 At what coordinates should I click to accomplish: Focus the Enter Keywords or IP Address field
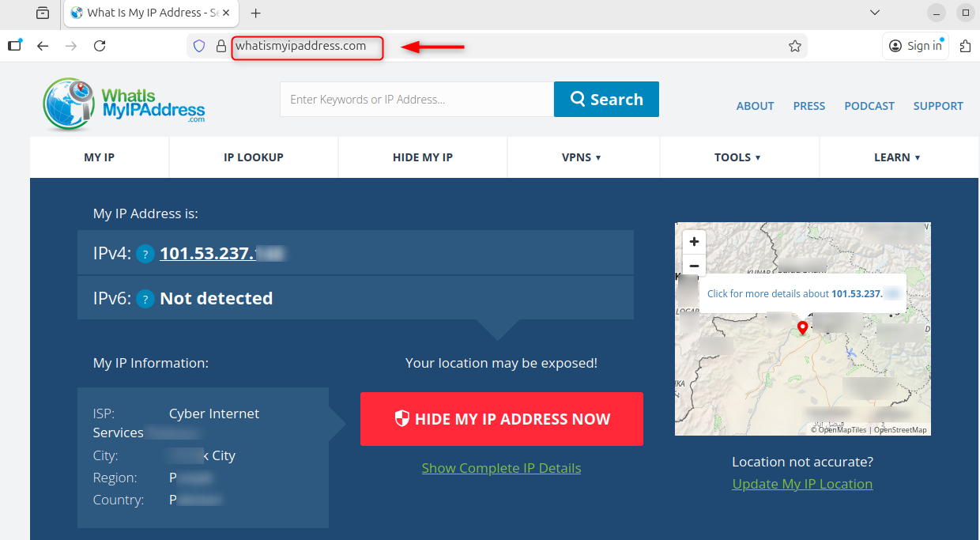416,100
